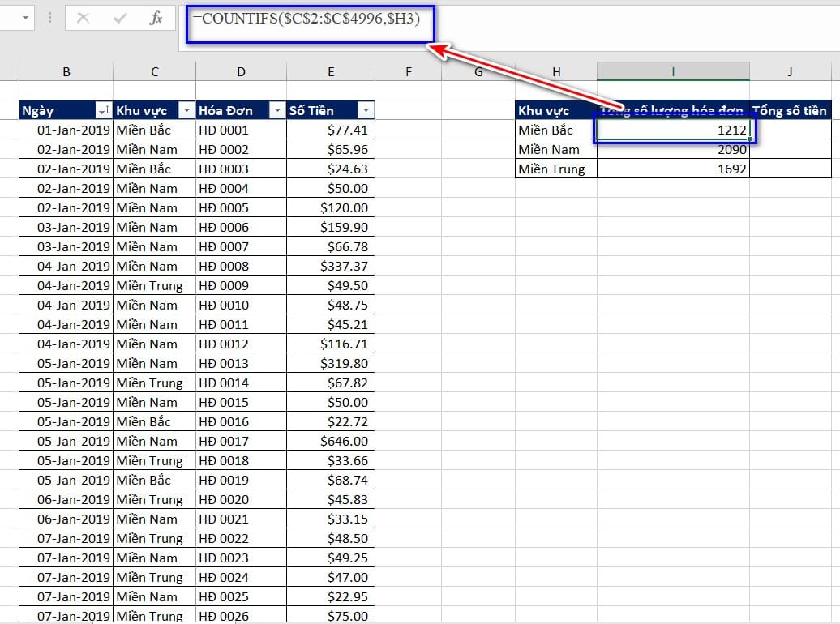The height and width of the screenshot is (624, 840).
Task: Open the Name Box dropdown arrow
Action: [x=24, y=18]
